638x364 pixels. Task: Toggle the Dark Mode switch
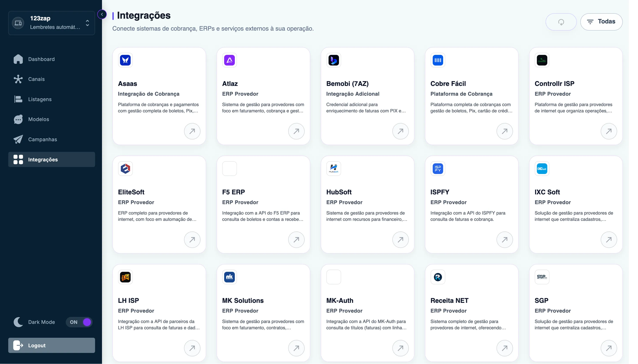79,322
